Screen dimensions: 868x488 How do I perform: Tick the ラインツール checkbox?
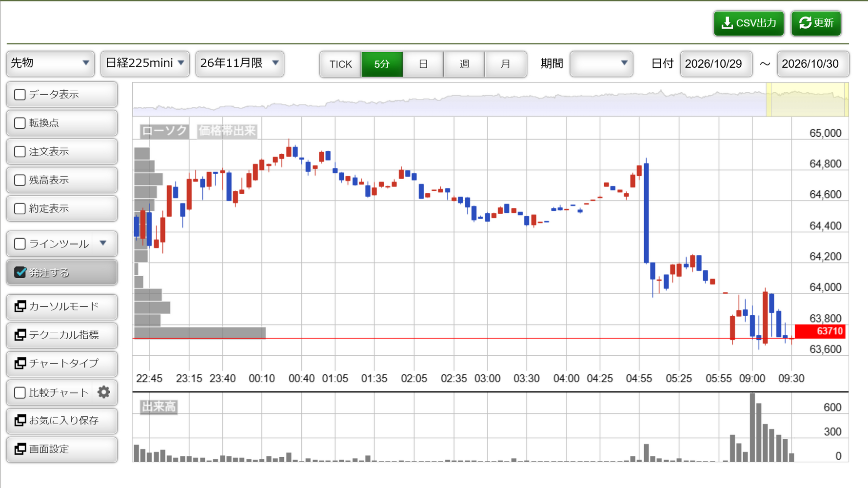[20, 244]
